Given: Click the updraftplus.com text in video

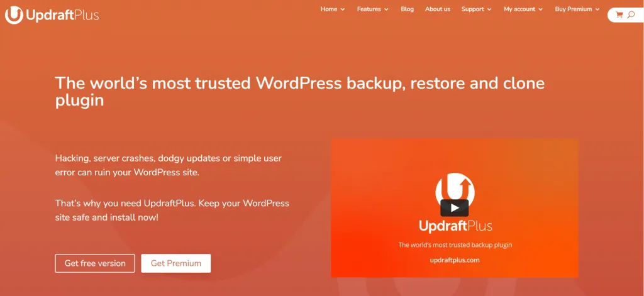Looking at the screenshot, I should (455, 260).
